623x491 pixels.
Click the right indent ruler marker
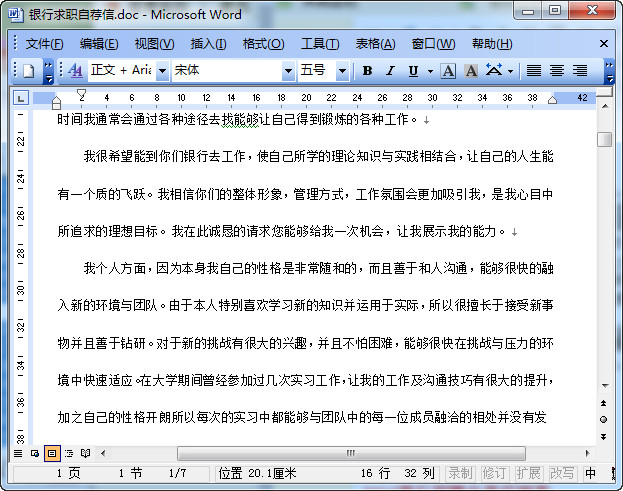pos(552,100)
